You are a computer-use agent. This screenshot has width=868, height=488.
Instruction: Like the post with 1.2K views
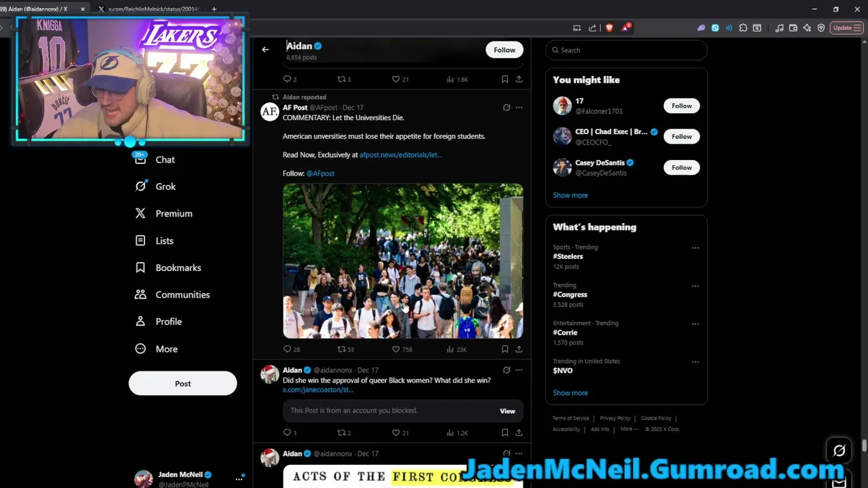[400, 432]
